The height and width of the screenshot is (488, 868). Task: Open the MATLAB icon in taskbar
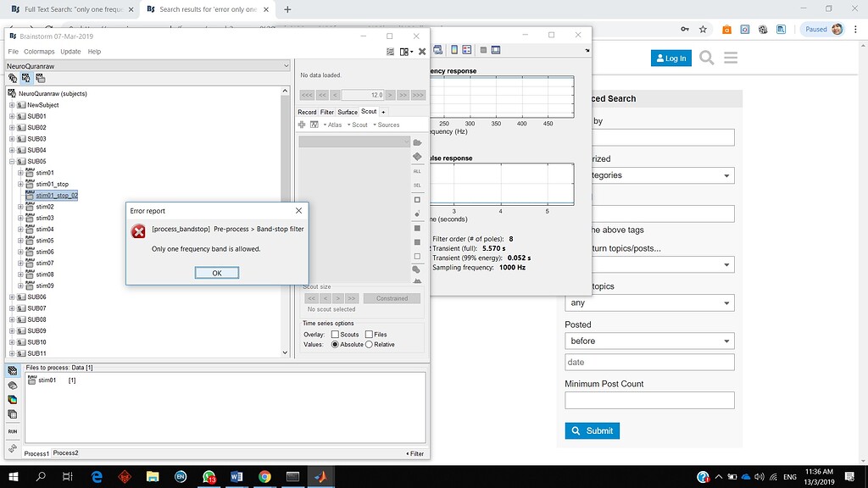point(321,477)
